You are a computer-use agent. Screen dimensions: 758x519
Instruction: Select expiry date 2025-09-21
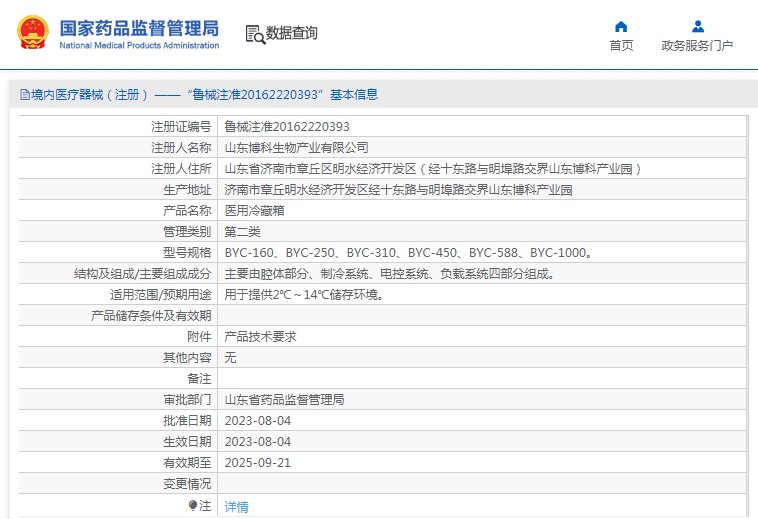[258, 463]
